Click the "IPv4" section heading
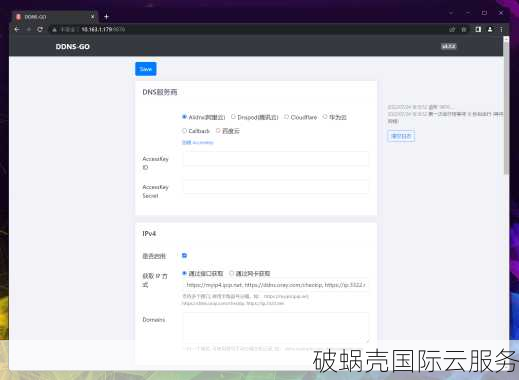This screenshot has height=380, width=519. point(149,233)
